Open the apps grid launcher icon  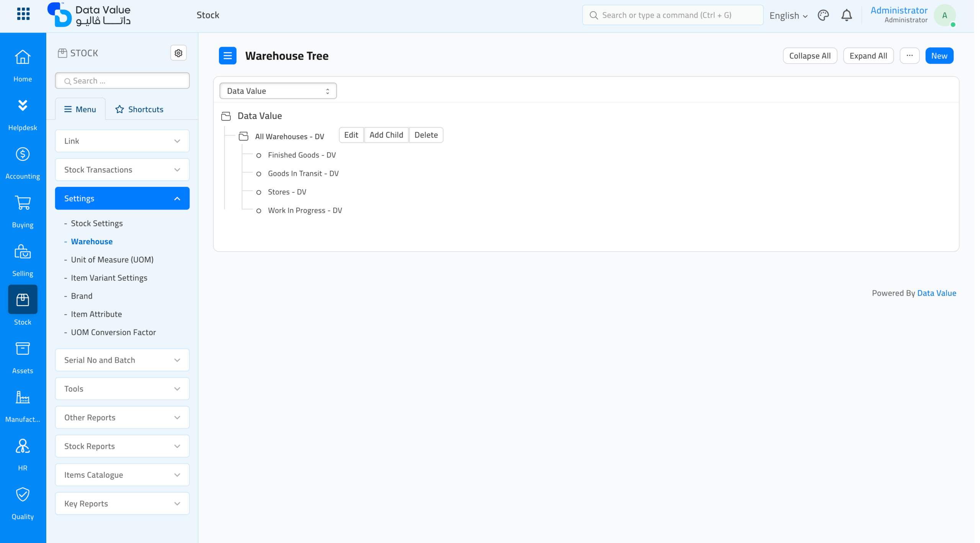point(23,14)
